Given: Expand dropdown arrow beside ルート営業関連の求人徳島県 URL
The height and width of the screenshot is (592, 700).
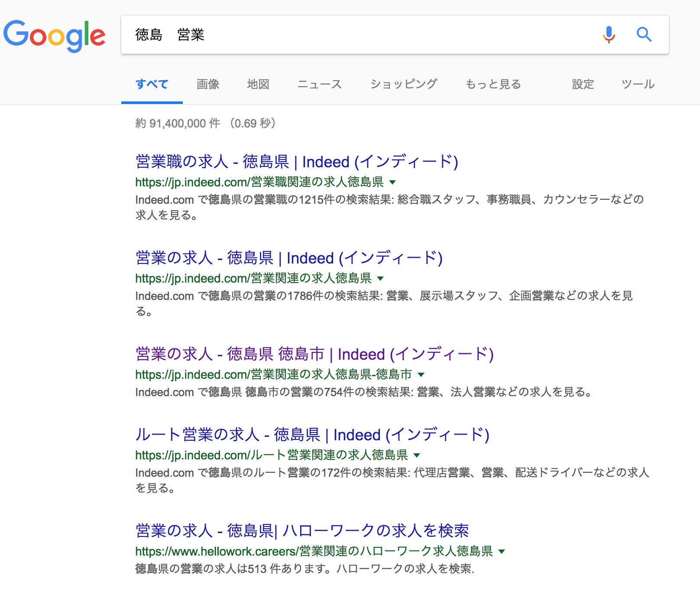Looking at the screenshot, I should pos(417,455).
